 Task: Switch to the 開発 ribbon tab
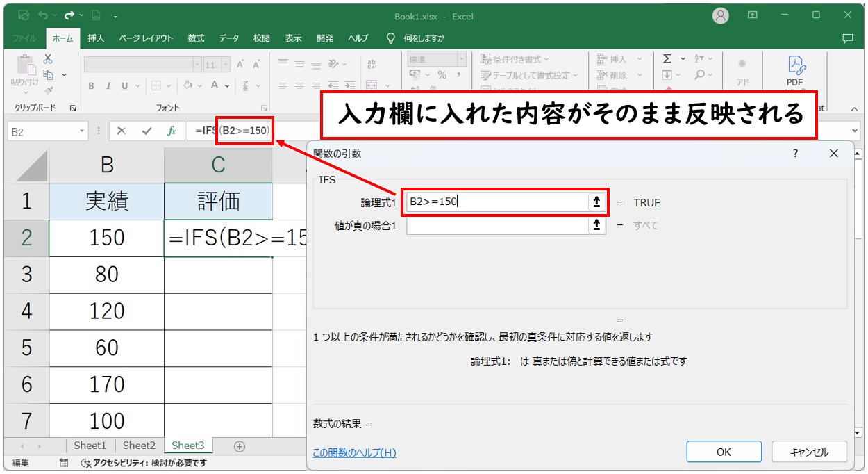[324, 38]
